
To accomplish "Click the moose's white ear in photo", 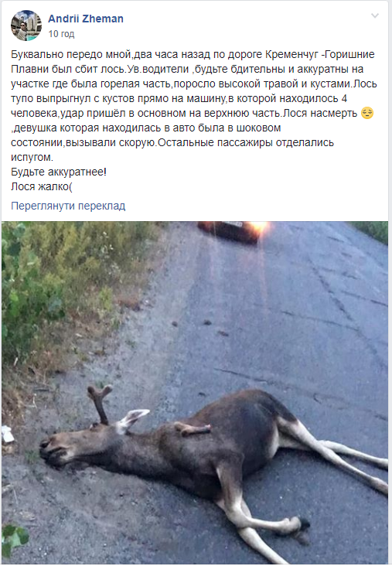I will (131, 420).
